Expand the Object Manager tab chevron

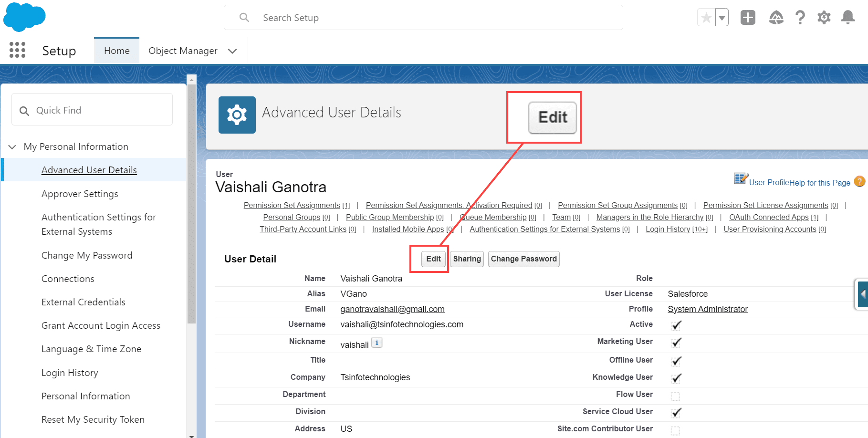point(232,51)
